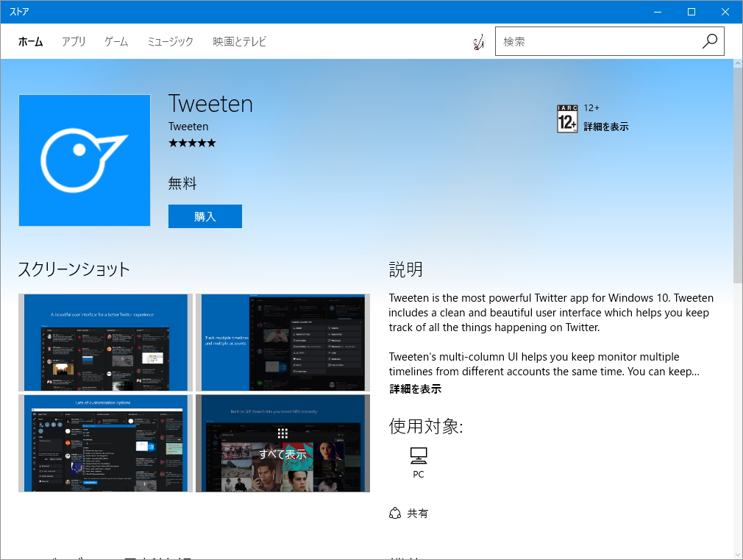Click the grid icon above すべて表示
The height and width of the screenshot is (560, 743).
pos(283,433)
